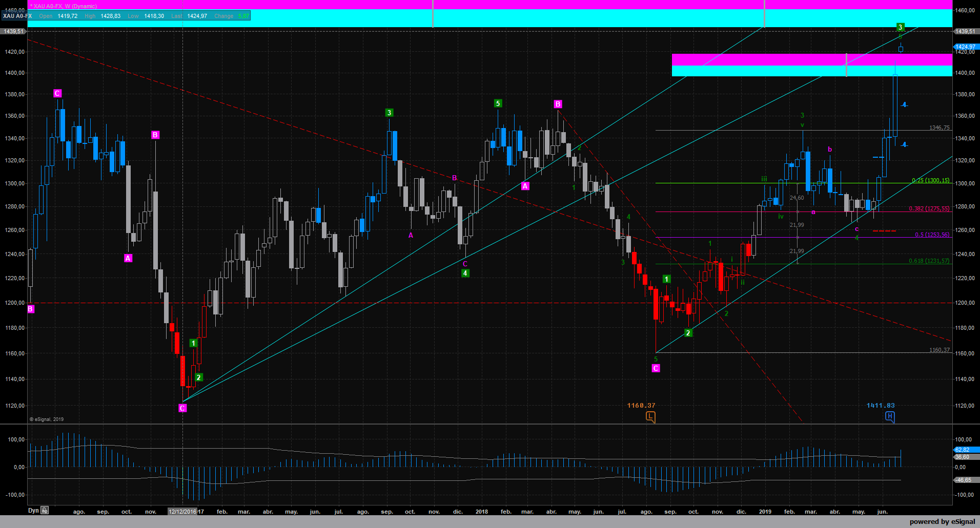This screenshot has height=528, width=980.
Task: Click the blue H high marker icon
Action: pos(890,417)
